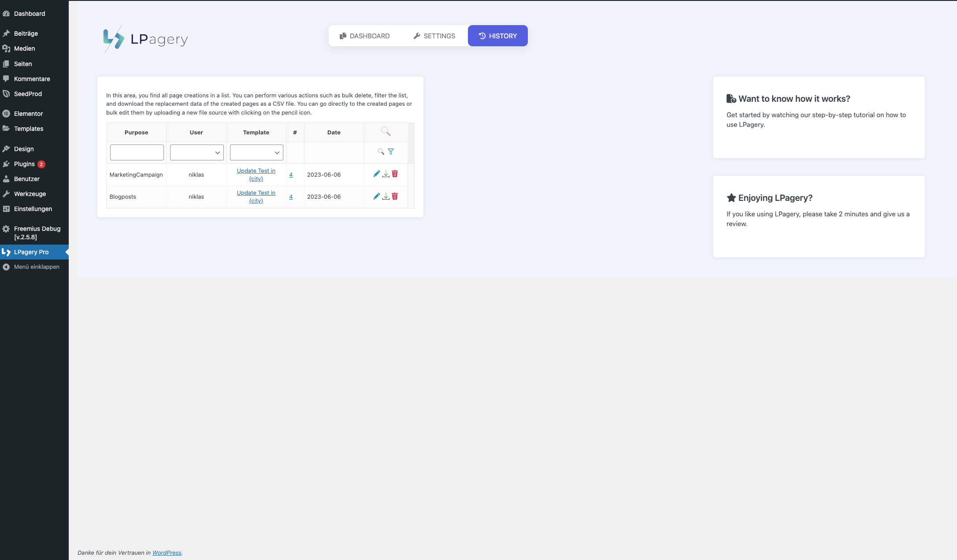957x560 pixels.
Task: Focus the Purpose filter text field
Action: [x=137, y=152]
